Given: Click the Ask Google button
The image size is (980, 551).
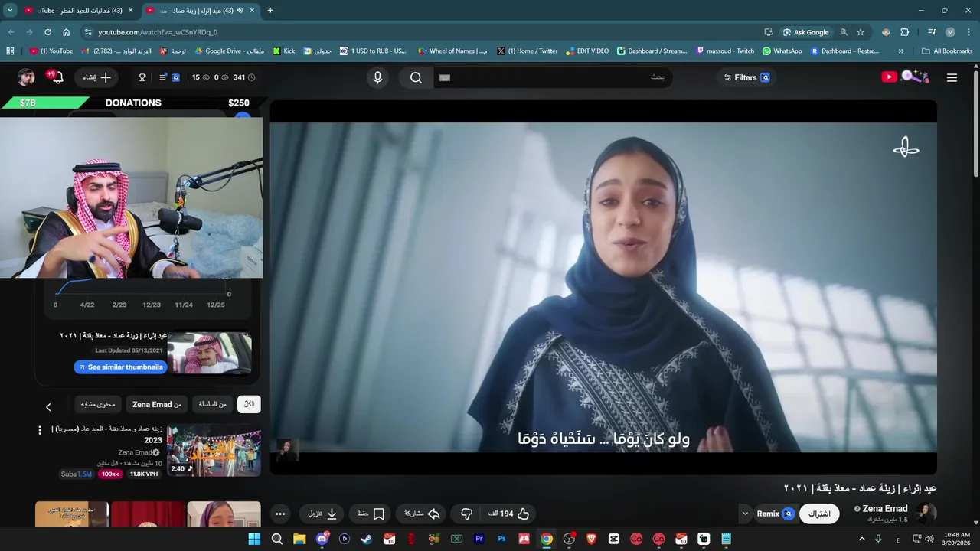Looking at the screenshot, I should [x=807, y=32].
